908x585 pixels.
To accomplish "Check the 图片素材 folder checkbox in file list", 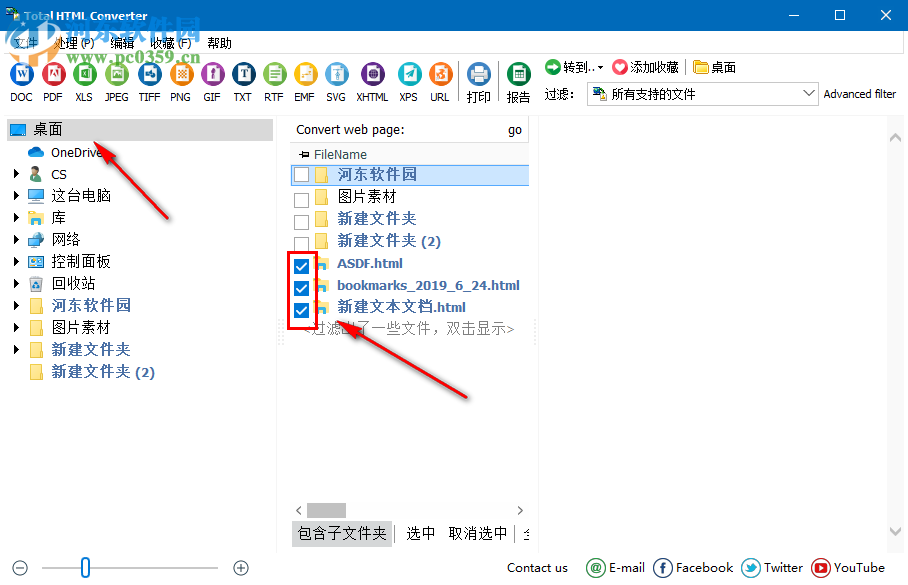I will (x=302, y=200).
